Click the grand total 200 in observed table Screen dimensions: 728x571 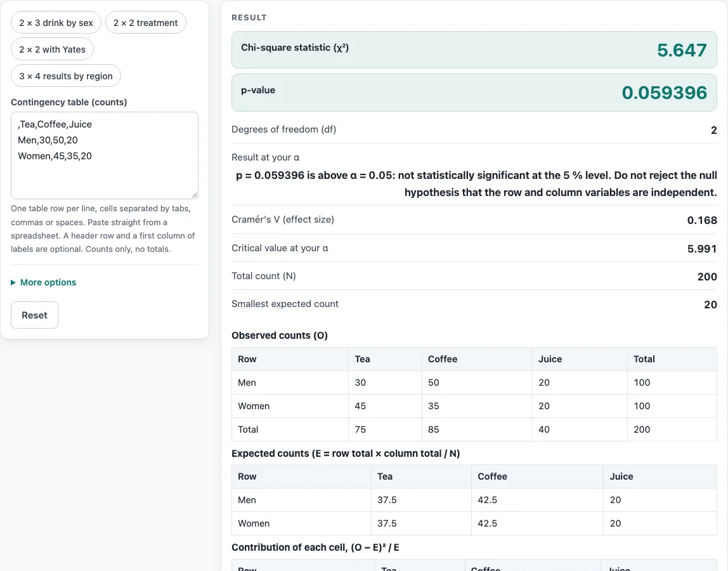(642, 430)
